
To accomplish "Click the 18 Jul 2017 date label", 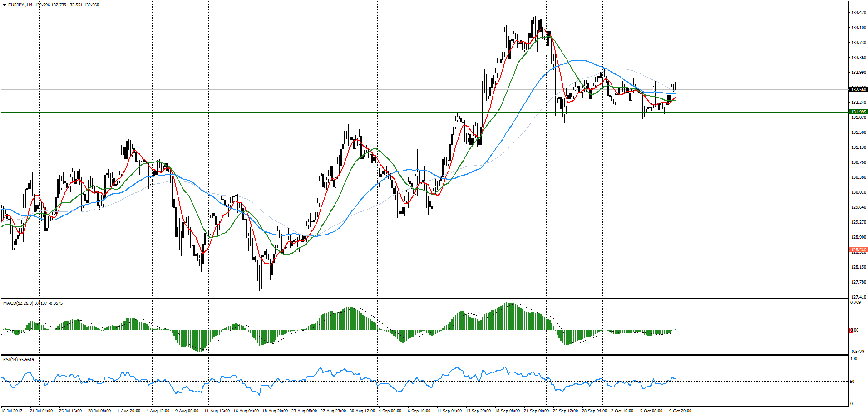I will tap(12, 411).
